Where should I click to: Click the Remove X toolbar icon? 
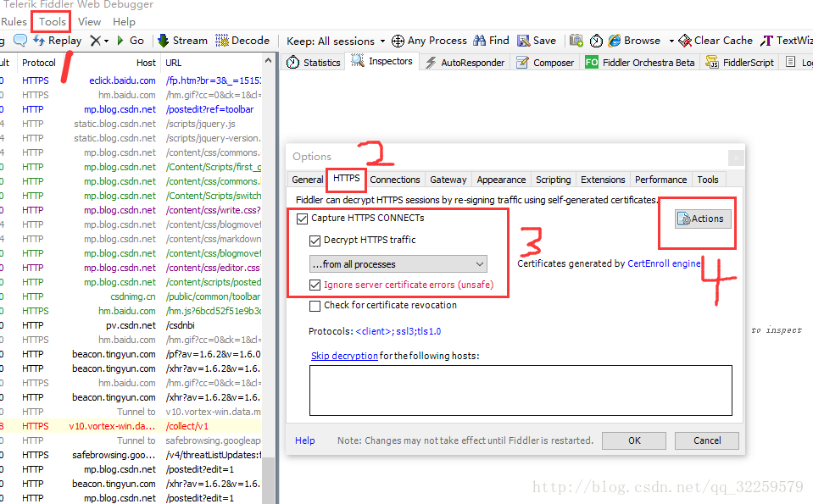[x=96, y=41]
